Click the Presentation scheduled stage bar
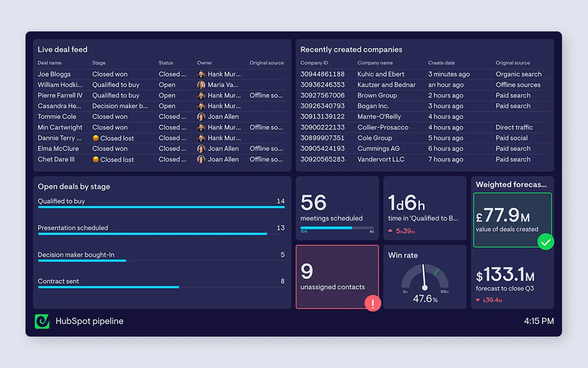The height and width of the screenshot is (368, 588). (x=152, y=234)
